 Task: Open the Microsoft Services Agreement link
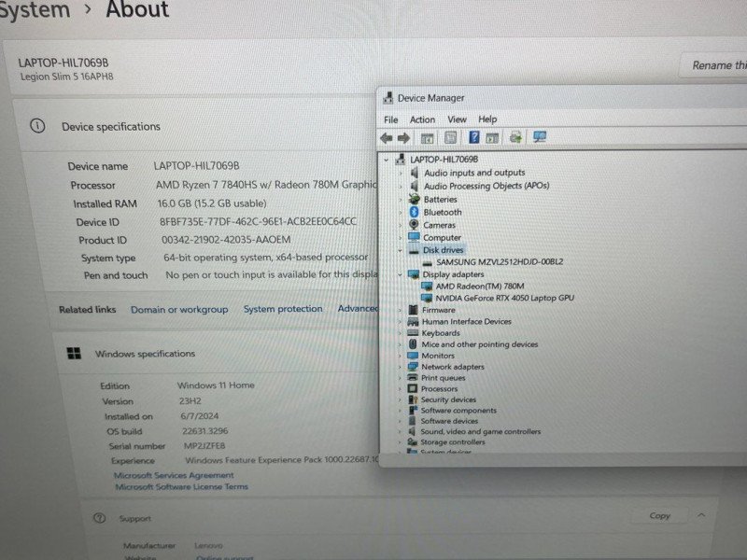[174, 475]
